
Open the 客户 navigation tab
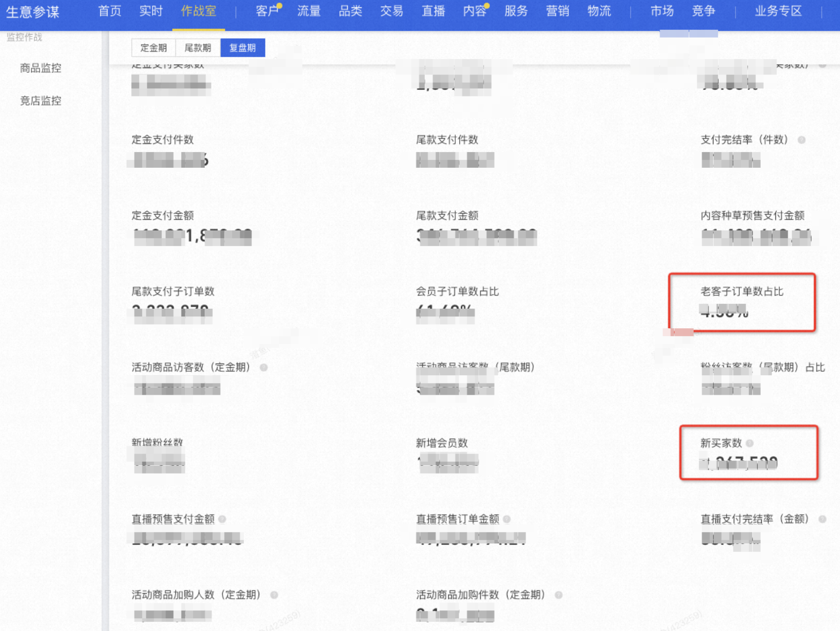point(267,11)
